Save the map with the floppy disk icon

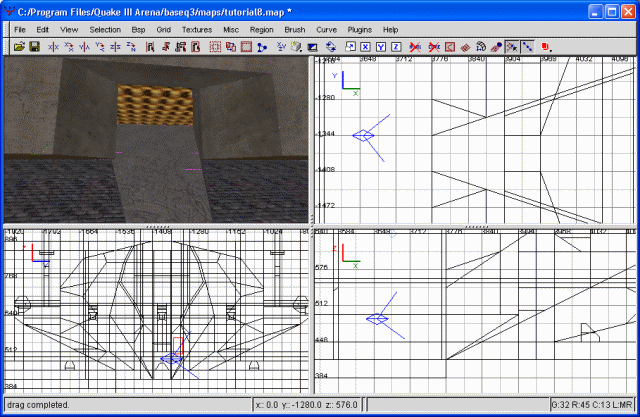click(34, 47)
